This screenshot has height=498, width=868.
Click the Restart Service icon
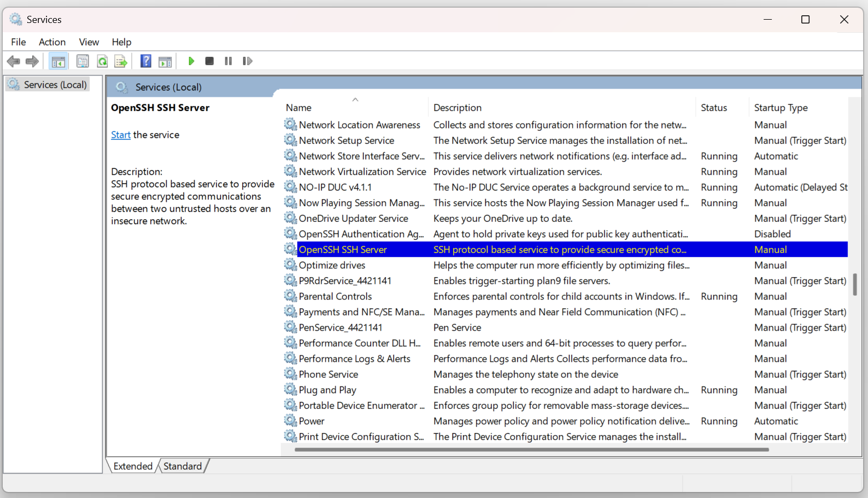pyautogui.click(x=248, y=61)
